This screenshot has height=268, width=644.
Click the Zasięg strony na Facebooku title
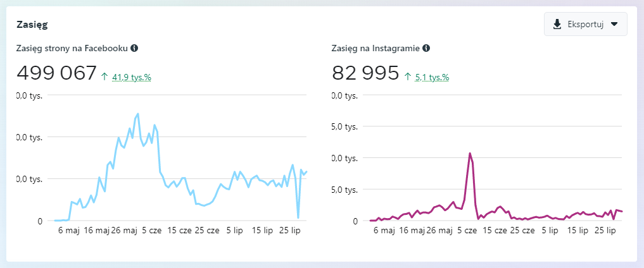72,48
